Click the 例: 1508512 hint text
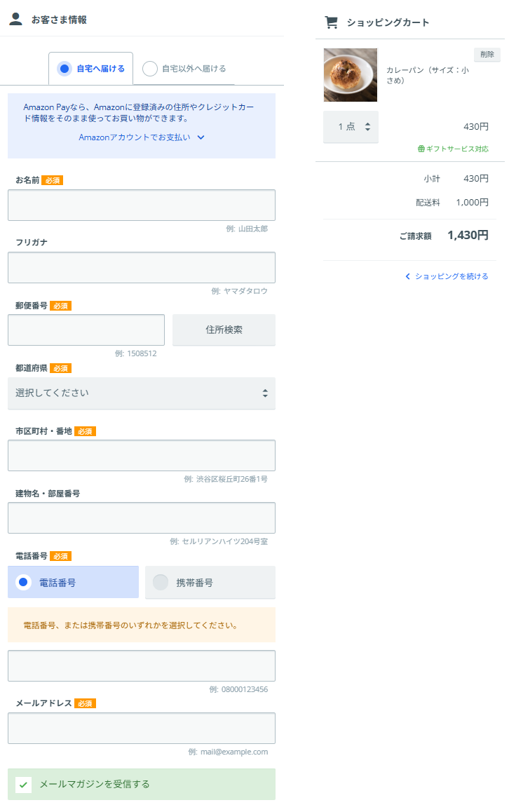The width and height of the screenshot is (509, 812). (x=136, y=353)
